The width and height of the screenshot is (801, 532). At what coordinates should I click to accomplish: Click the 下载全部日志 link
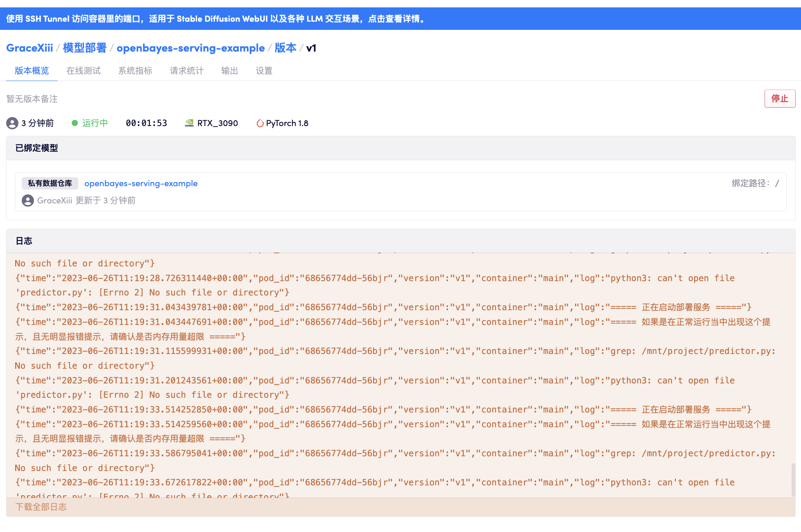point(41,507)
